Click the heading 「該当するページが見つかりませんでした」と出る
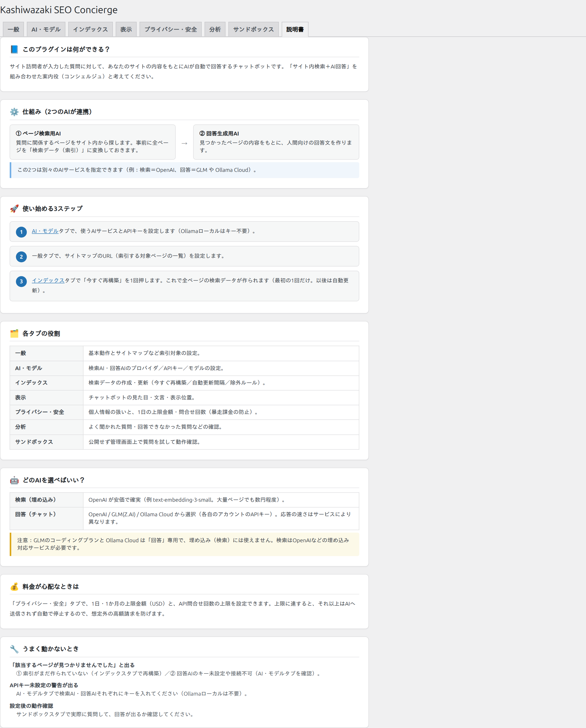The height and width of the screenshot is (728, 586). pos(72,665)
